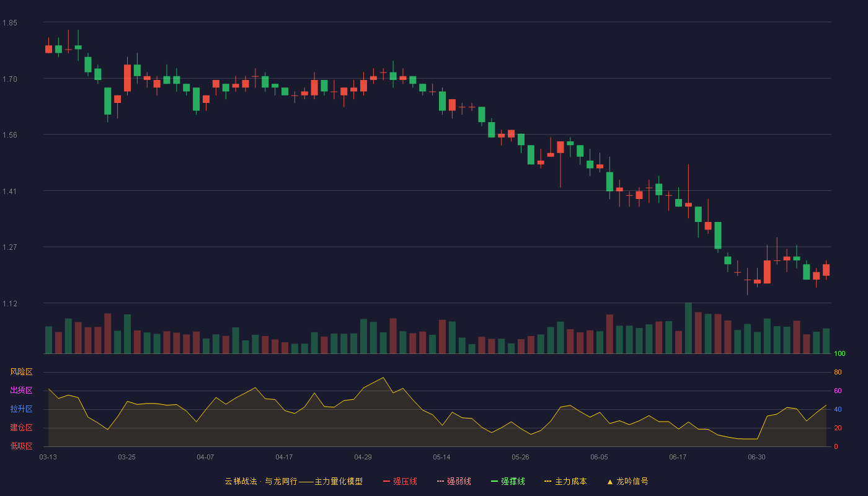Screen dimensions: 868x496
Task: Toggle the 主力成本 legend item
Action: [x=565, y=481]
